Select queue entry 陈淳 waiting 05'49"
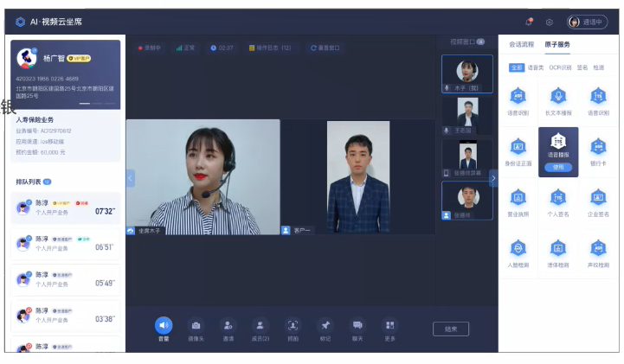624x364 pixels. click(x=66, y=279)
